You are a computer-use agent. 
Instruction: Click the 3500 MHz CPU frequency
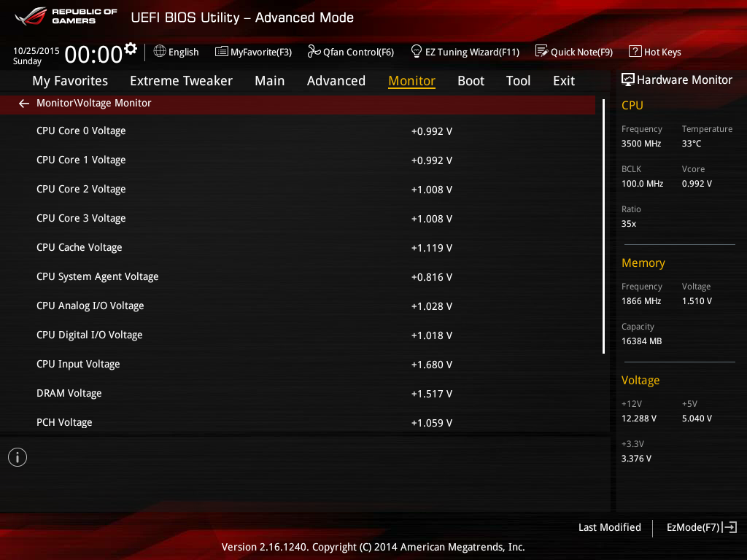point(641,144)
